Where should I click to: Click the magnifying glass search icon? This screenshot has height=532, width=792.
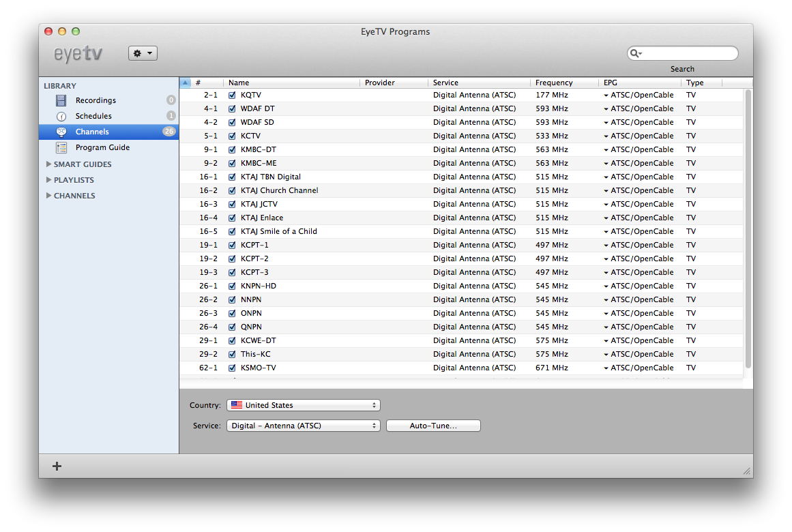pos(635,53)
